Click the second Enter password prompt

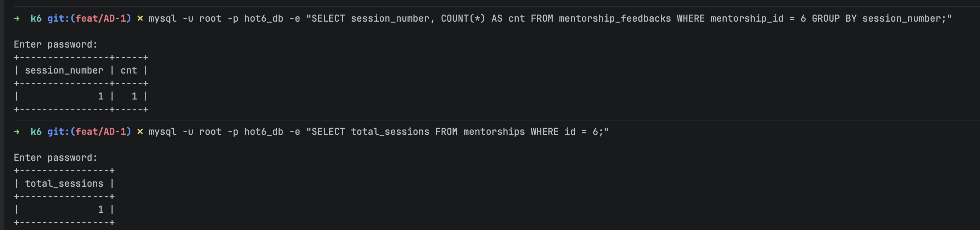pyautogui.click(x=55, y=158)
